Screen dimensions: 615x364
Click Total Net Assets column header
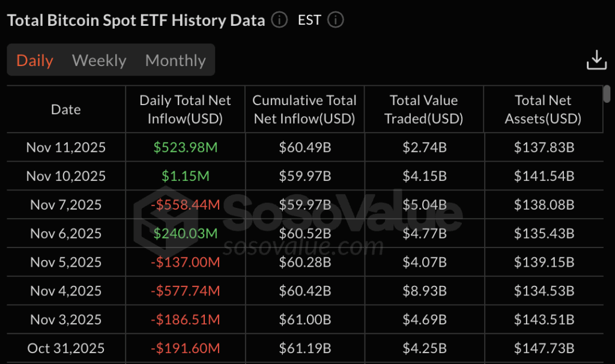pyautogui.click(x=543, y=109)
